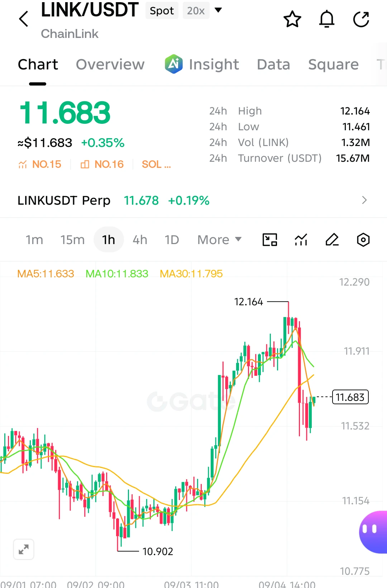Open the Square tab
Screen dimensions: 387x588
[x=333, y=64]
